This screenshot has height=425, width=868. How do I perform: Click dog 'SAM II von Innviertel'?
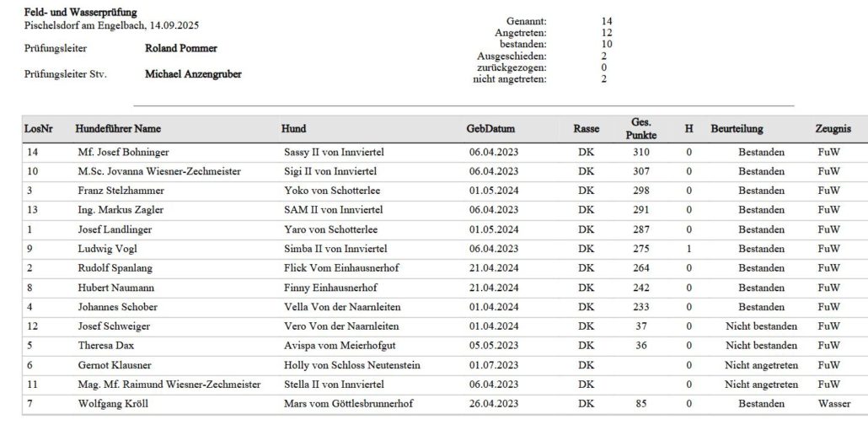[x=333, y=210]
